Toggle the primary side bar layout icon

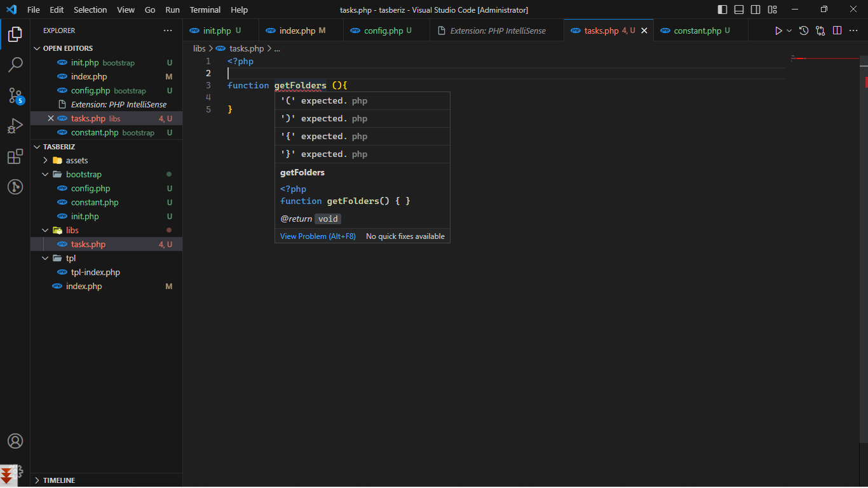[x=722, y=10]
